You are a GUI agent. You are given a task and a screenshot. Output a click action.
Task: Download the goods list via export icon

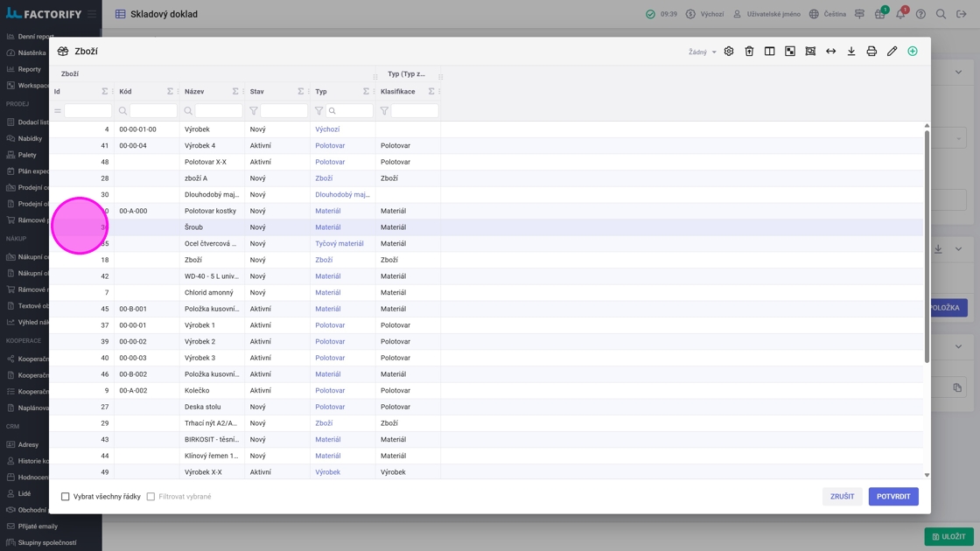click(x=851, y=52)
